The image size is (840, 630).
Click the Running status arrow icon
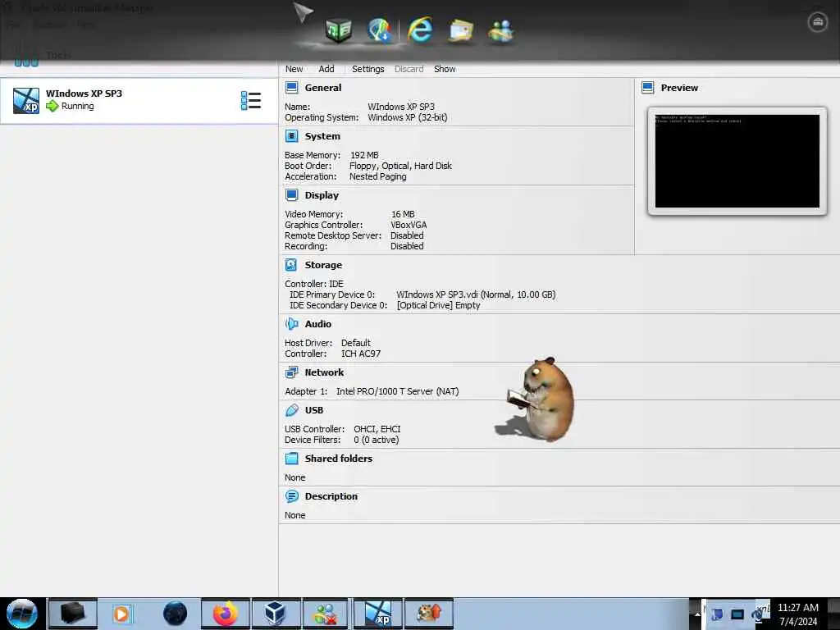52,106
